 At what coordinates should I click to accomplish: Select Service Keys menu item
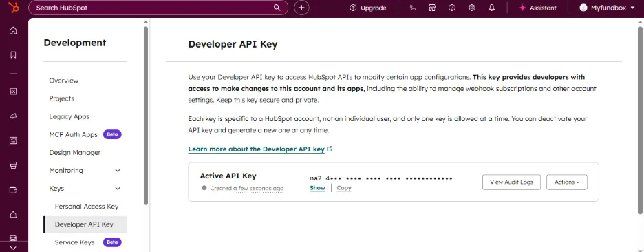coord(75,242)
